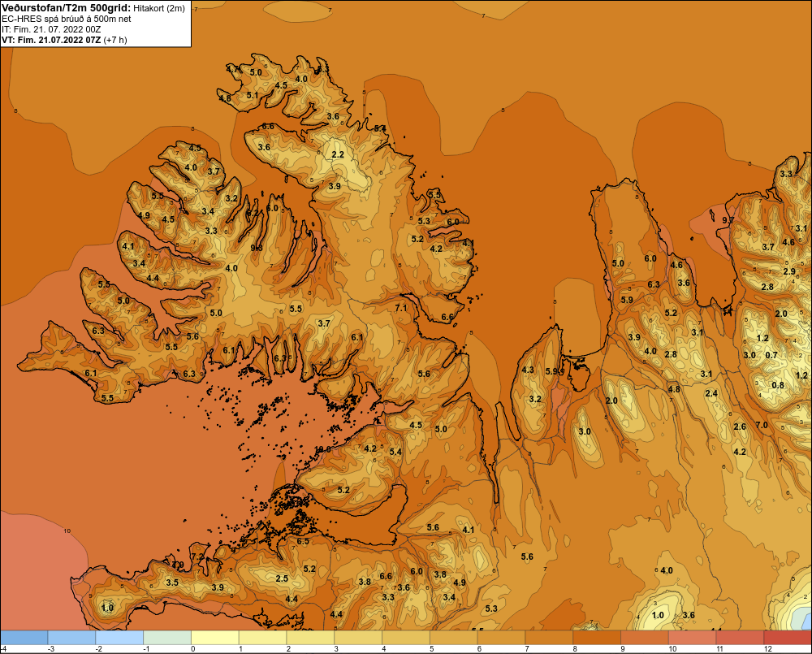Screen dimensions: 812x654
Task: Choose the legend swatch between 1 and 2
Action: point(262,638)
